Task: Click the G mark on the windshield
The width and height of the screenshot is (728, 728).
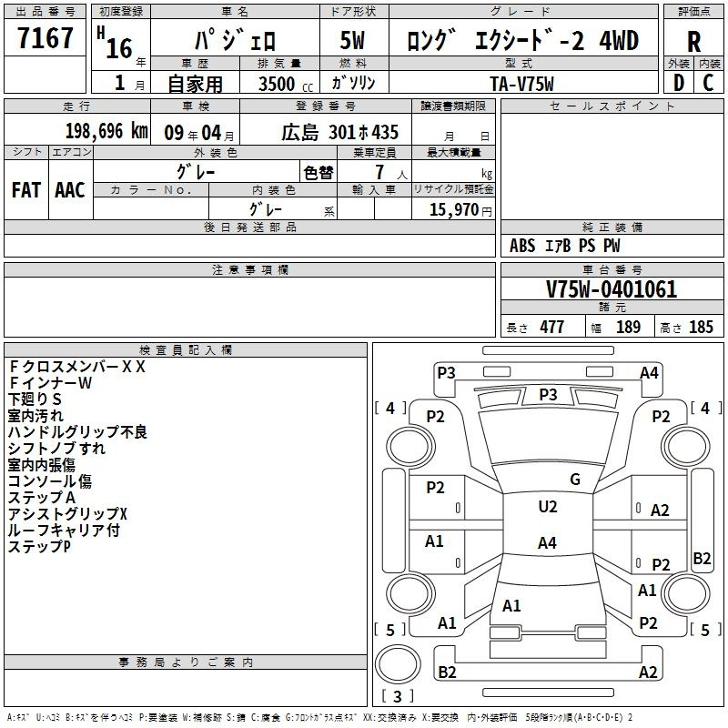Action: click(575, 480)
